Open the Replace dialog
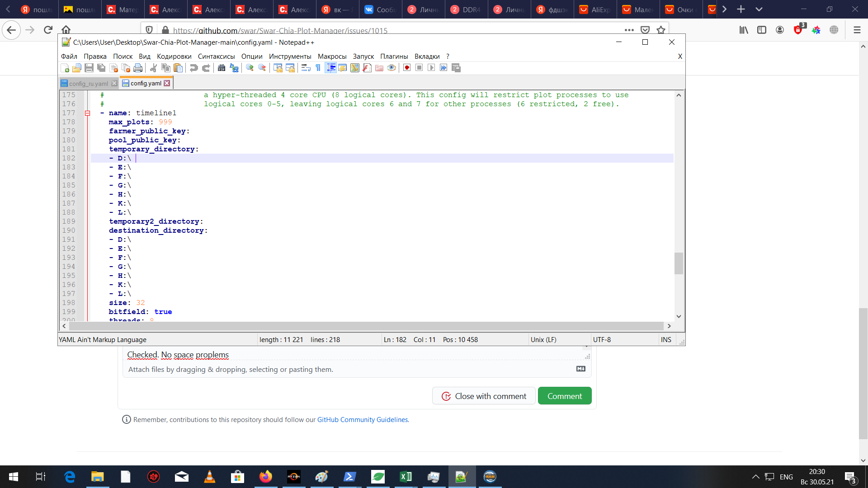 [x=234, y=68]
